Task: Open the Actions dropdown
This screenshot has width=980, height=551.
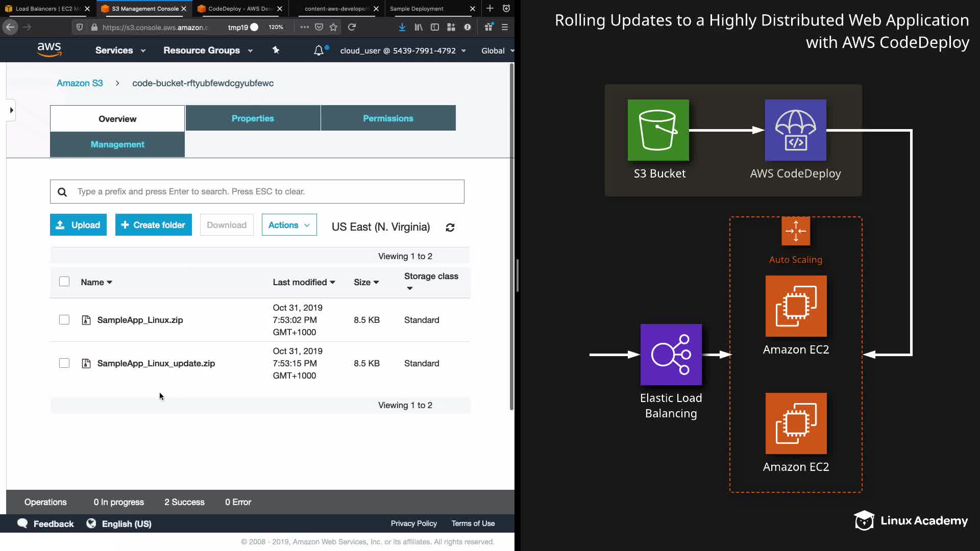Action: [x=289, y=225]
